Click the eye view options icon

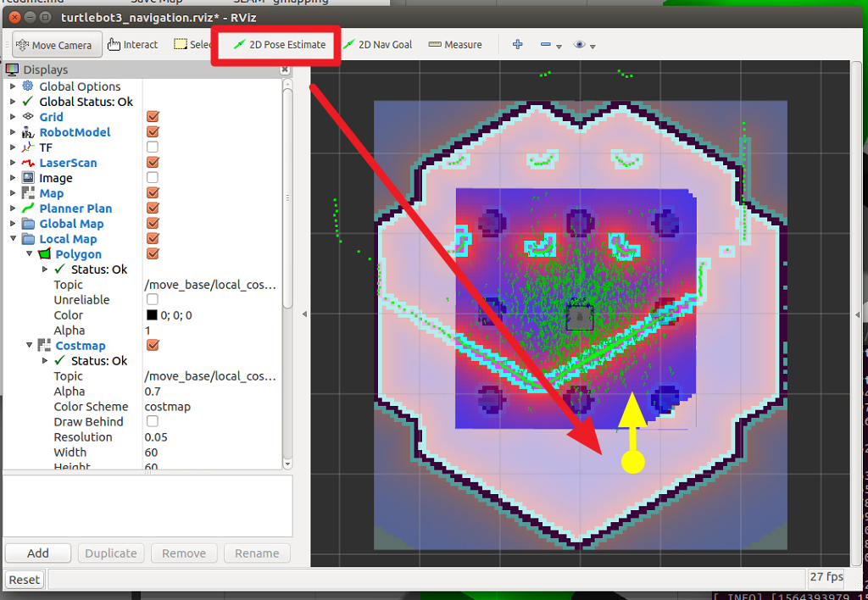click(x=580, y=44)
